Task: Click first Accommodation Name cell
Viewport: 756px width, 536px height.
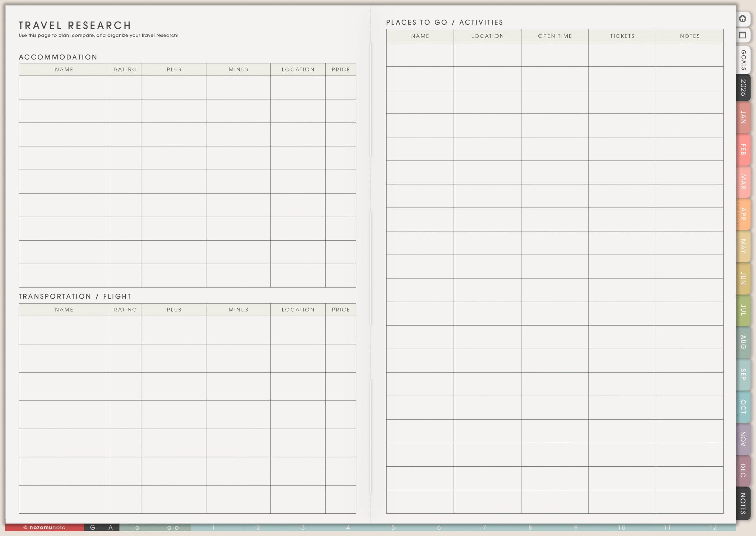Action: pos(64,87)
